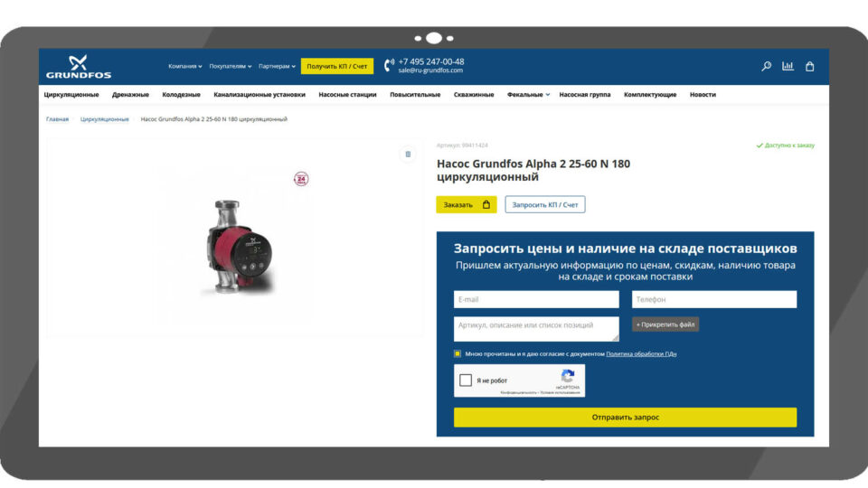The width and height of the screenshot is (868, 488).
Task: Click the phone number +7 495 247-00-48
Action: pos(431,61)
